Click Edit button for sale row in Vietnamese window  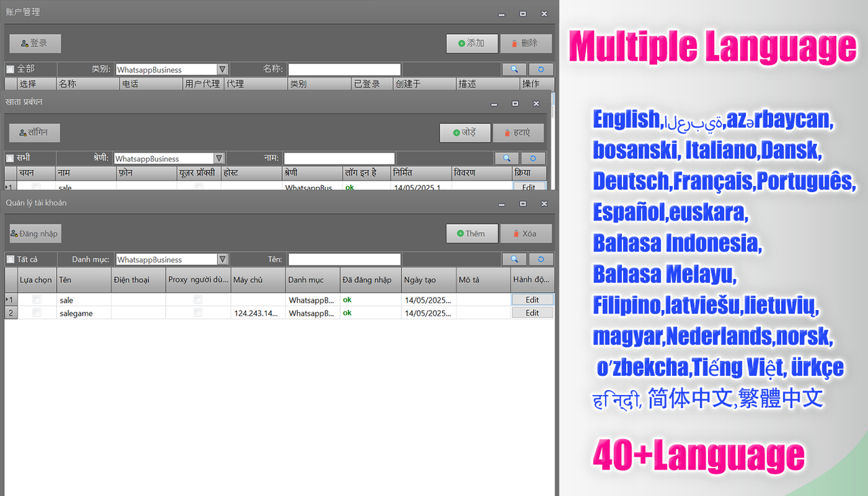tap(532, 300)
